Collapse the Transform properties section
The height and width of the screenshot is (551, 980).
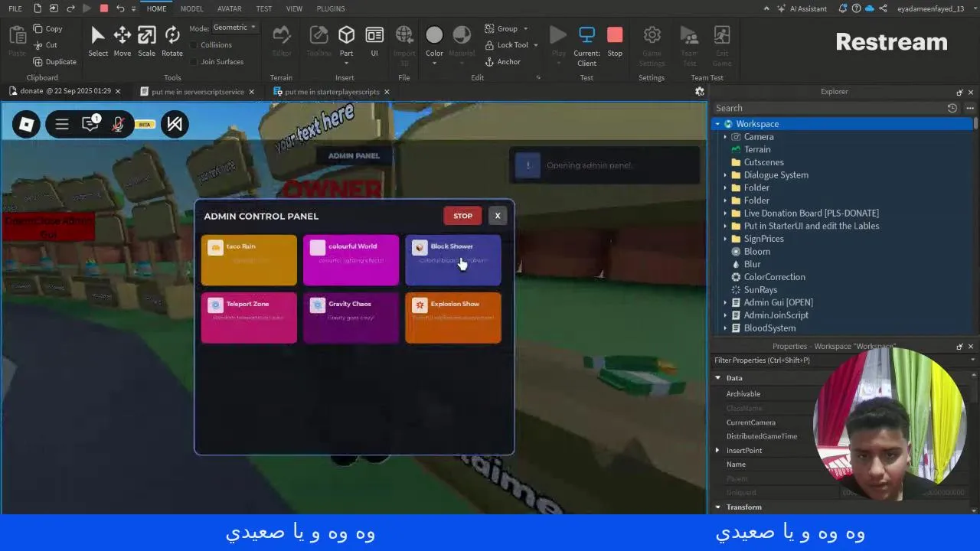coord(718,507)
